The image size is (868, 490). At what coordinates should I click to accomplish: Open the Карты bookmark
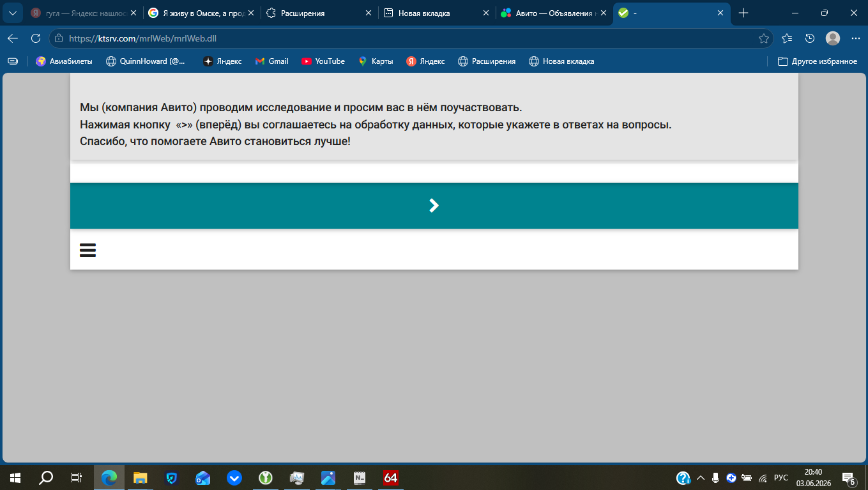tap(376, 61)
